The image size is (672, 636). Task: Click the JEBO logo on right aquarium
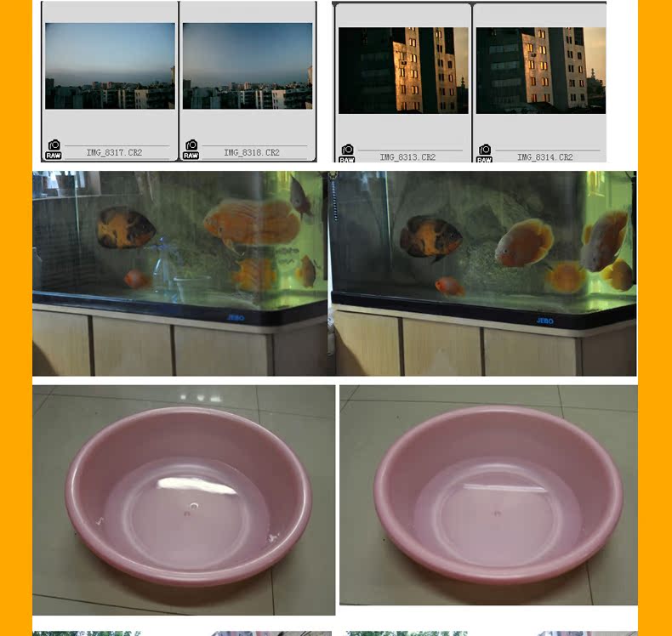pos(544,321)
